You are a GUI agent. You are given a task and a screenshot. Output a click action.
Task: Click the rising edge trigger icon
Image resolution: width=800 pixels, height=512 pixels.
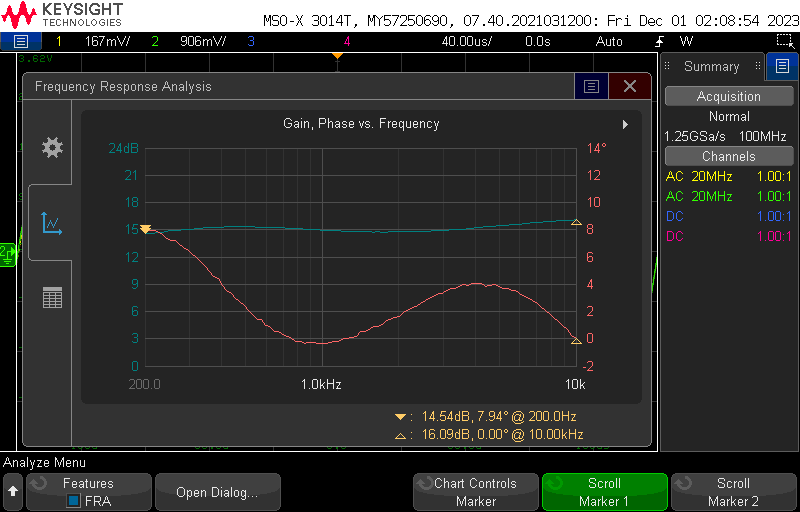pos(660,41)
